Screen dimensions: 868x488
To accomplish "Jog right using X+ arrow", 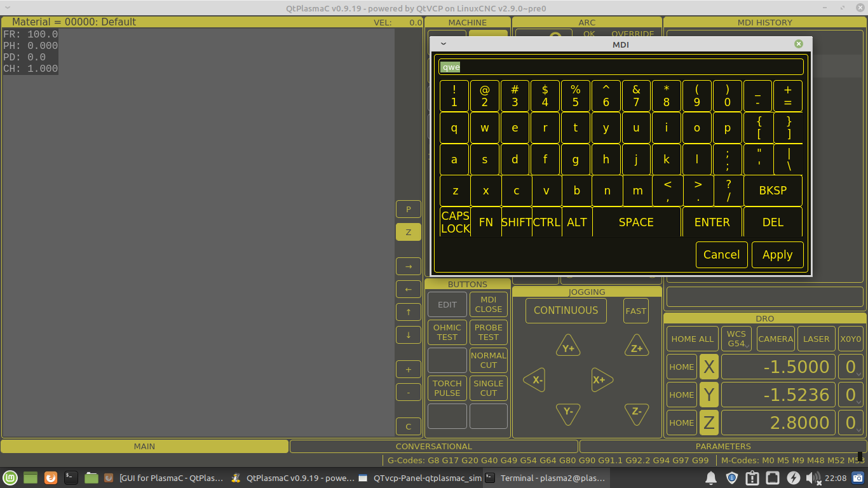I will (601, 380).
